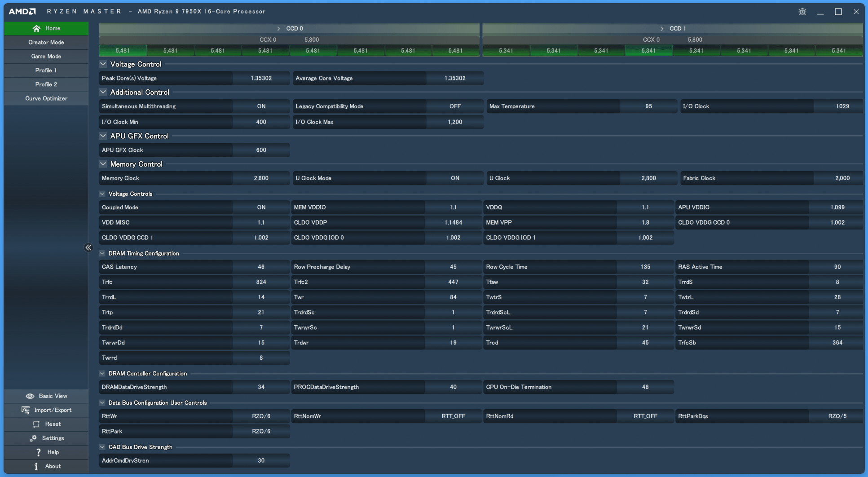Collapse sidebar with double-chevron icon
The height and width of the screenshot is (477, 868).
[x=88, y=247]
